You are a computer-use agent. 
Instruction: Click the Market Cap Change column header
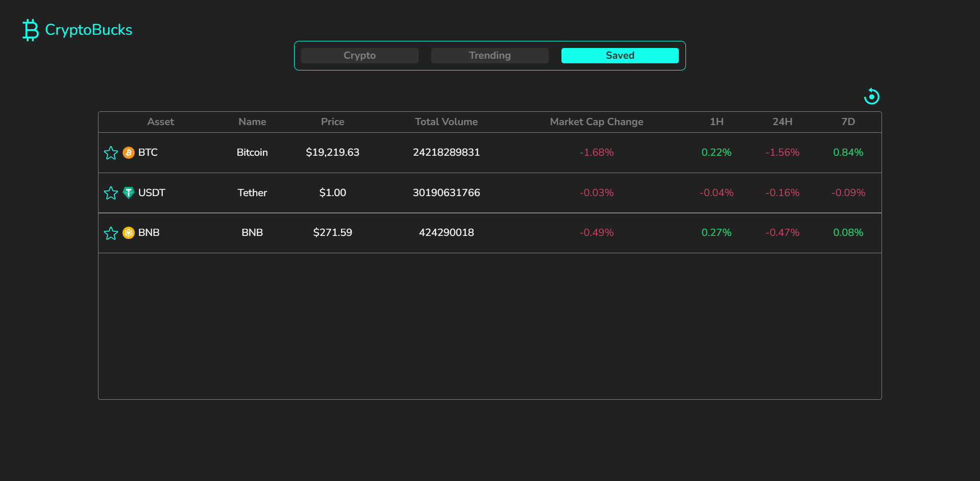point(596,122)
